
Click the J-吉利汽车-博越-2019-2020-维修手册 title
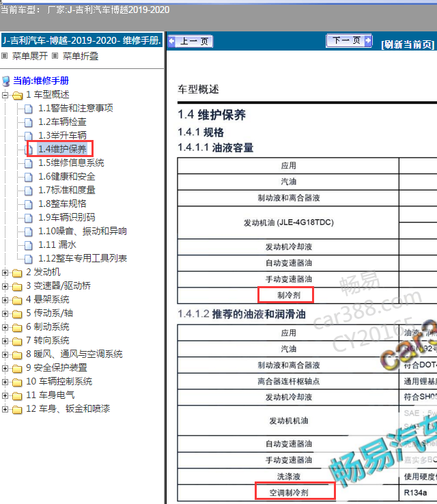[81, 40]
